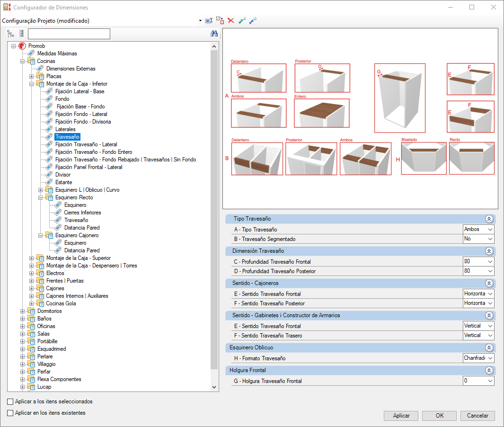This screenshot has width=504, height=427.
Task: Click the folder icon beside Electros
Action: click(x=40, y=273)
